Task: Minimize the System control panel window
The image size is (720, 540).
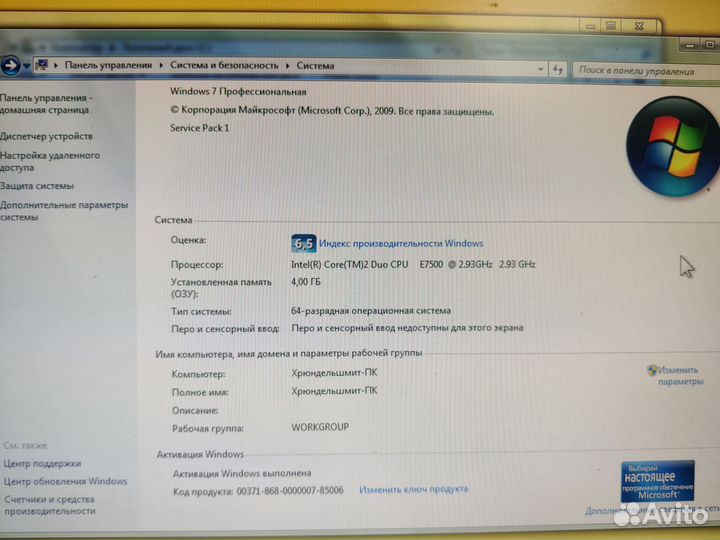Action: point(689,45)
